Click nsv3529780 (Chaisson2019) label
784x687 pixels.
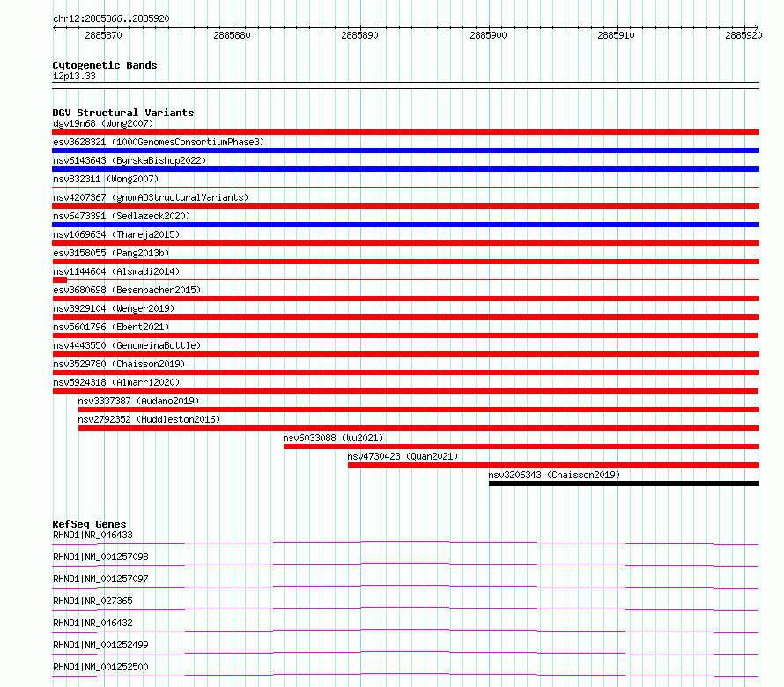119,364
